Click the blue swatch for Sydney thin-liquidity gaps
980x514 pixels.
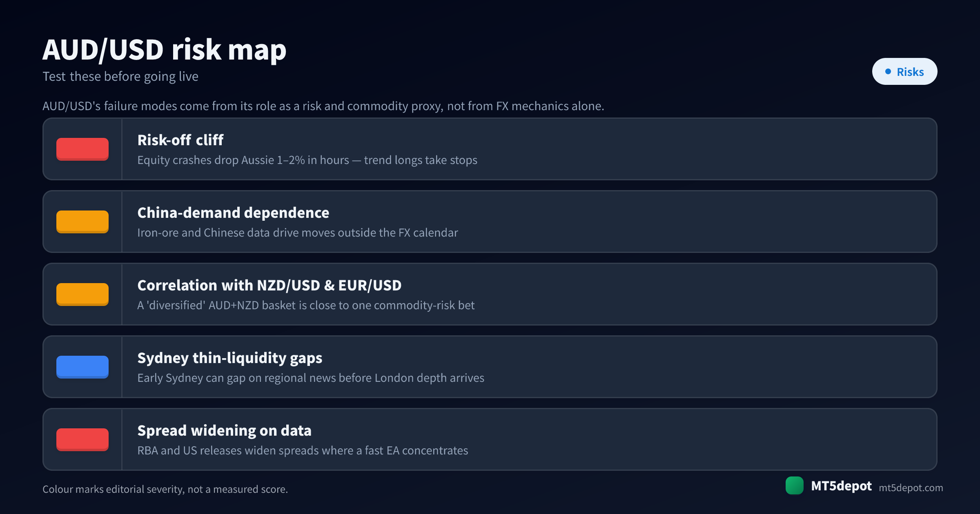pos(82,367)
